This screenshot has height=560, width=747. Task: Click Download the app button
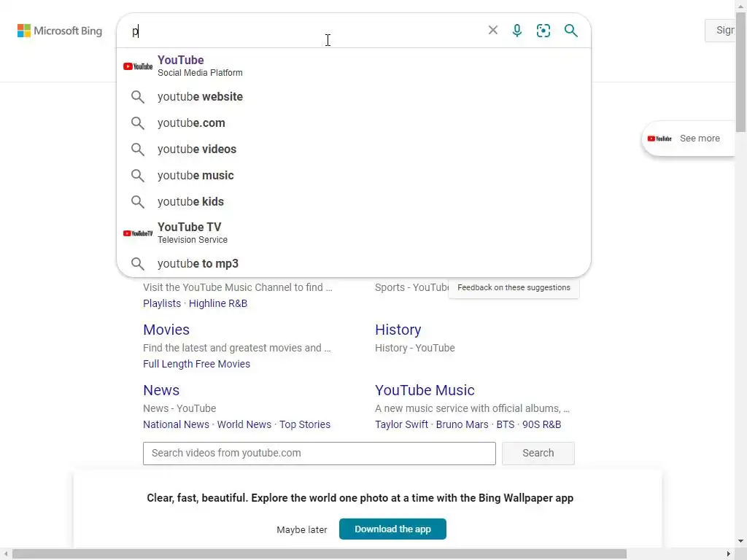(x=392, y=529)
